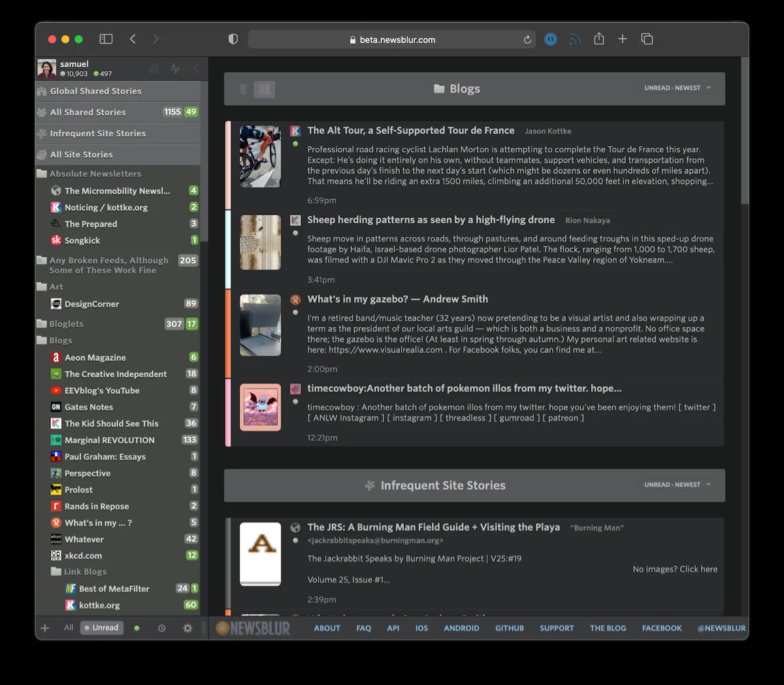Expand the Bloglets folder
Image resolution: width=784 pixels, height=685 pixels.
click(x=42, y=324)
